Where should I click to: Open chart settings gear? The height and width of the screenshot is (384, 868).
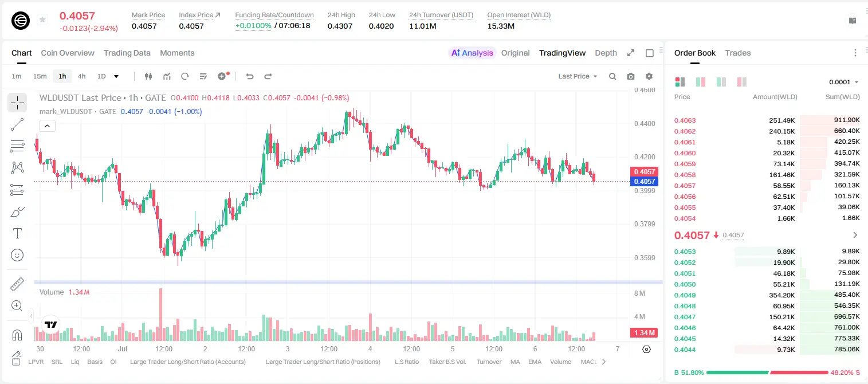tap(649, 76)
